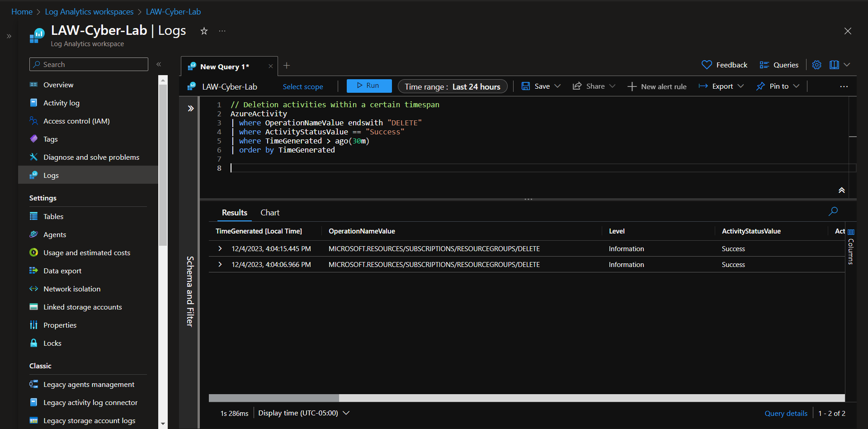Favorite the workspace with the star icon
The image size is (868, 429).
click(x=204, y=31)
